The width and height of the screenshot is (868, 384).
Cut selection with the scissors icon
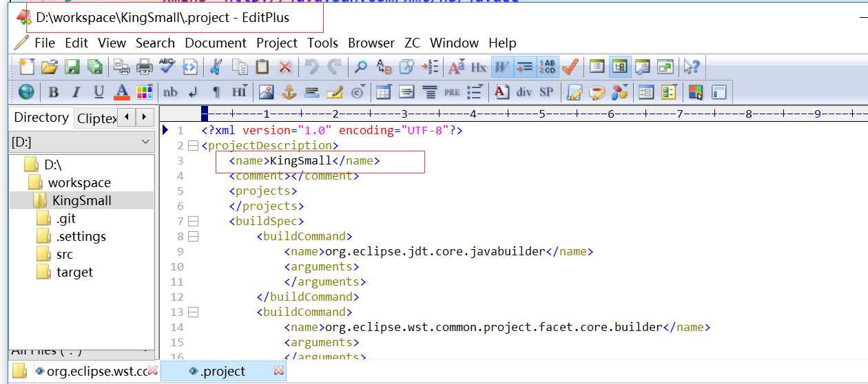click(x=216, y=67)
